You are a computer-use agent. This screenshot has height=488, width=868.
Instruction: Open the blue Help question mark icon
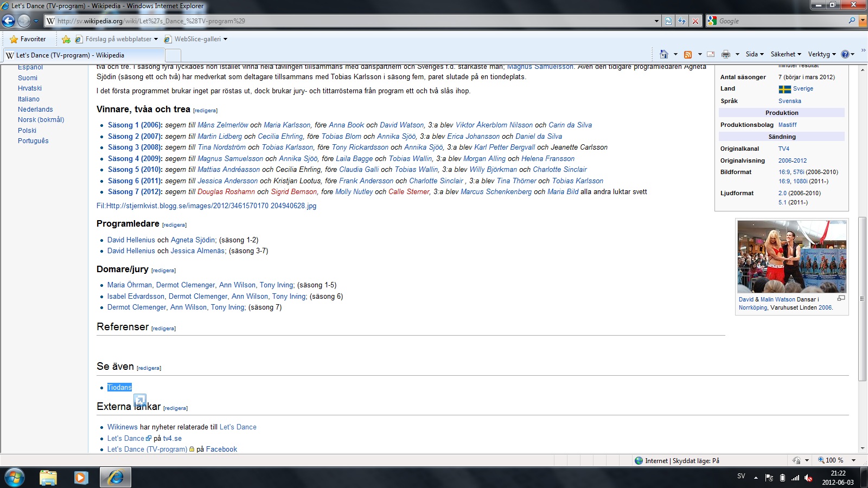pos(845,54)
